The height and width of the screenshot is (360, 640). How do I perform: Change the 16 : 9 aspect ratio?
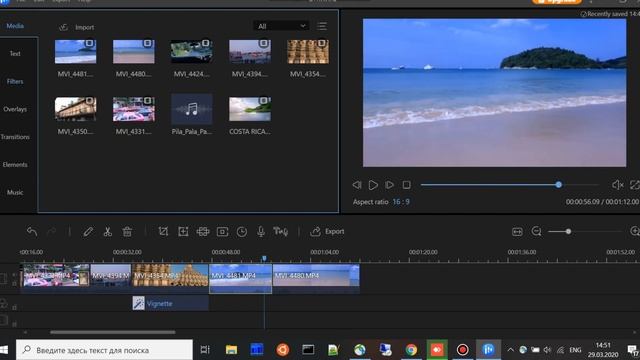coord(401,202)
